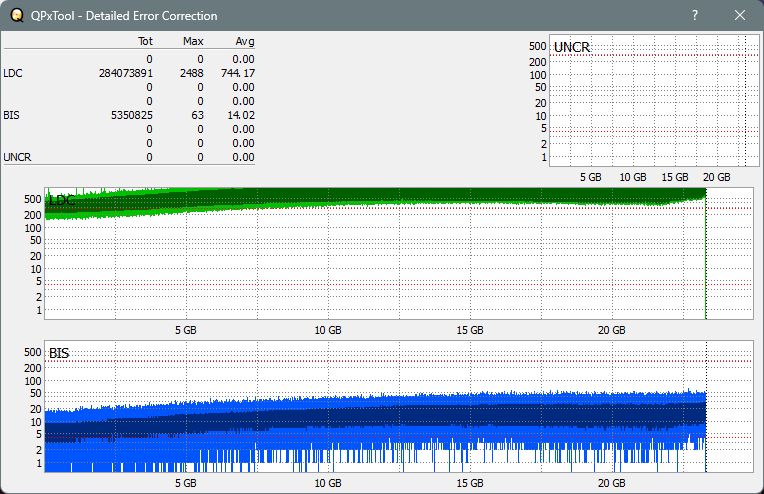Click the 15 GB mark under UNCR graph

coord(675,177)
